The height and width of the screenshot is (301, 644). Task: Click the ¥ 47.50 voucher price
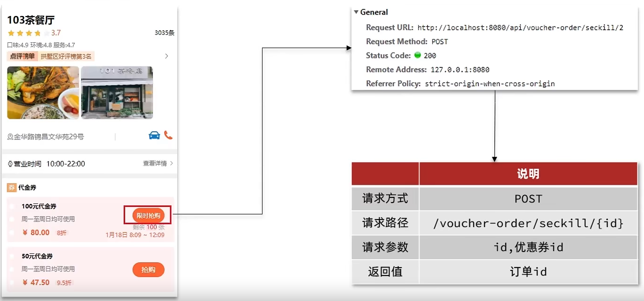tap(36, 283)
